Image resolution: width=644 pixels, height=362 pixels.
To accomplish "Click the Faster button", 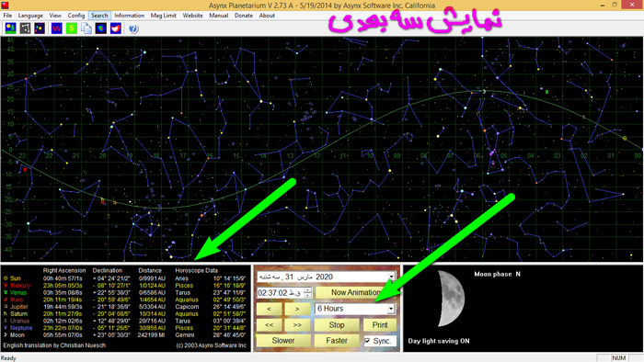I will [x=337, y=341].
